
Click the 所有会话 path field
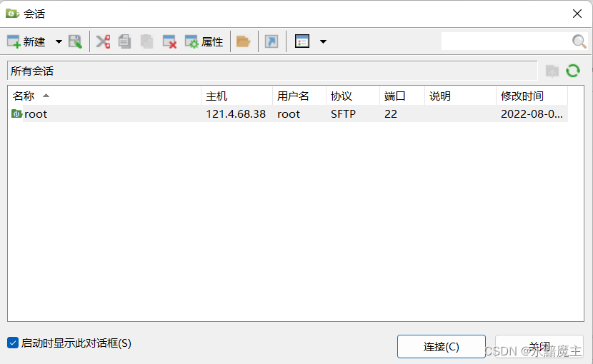tap(272, 71)
